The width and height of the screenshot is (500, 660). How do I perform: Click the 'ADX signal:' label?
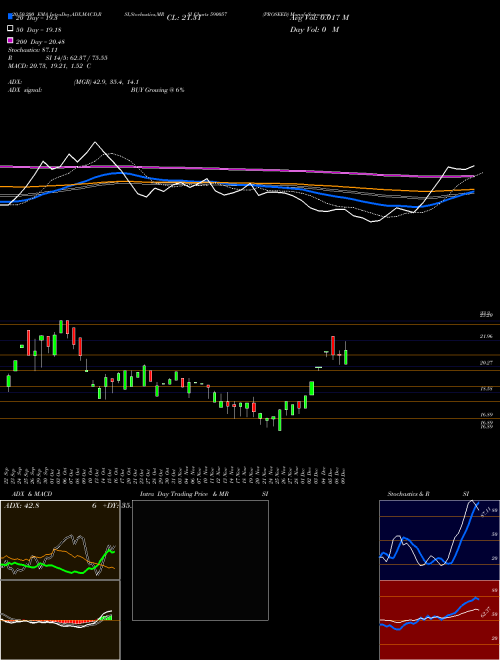pyautogui.click(x=25, y=90)
